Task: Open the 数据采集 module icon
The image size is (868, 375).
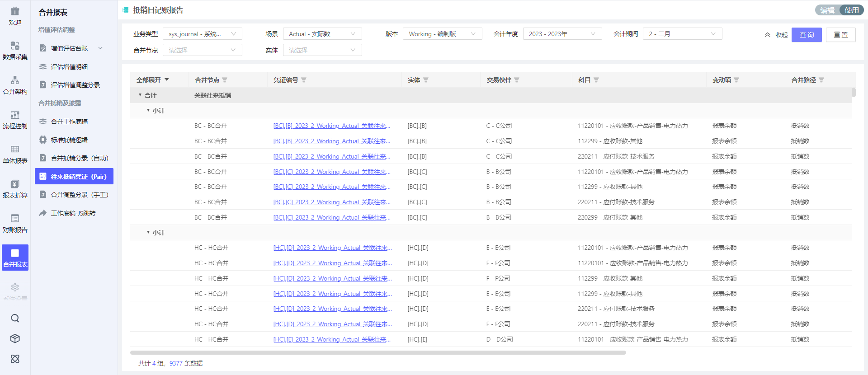Action: 15,46
